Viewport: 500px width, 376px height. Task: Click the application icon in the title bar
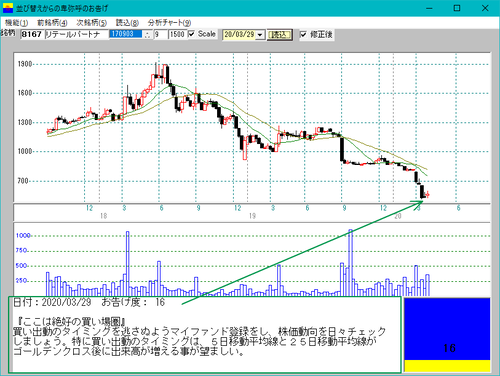[x=8, y=8]
